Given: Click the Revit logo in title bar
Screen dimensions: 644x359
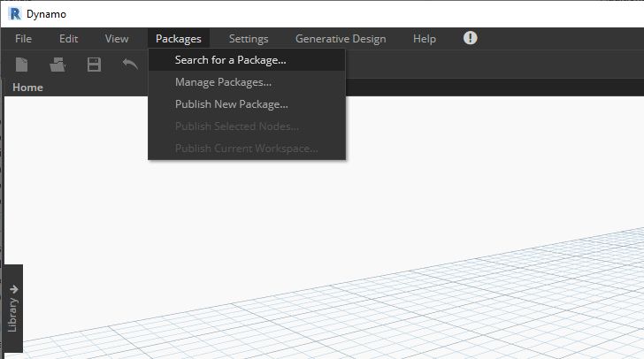Looking at the screenshot, I should (14, 13).
